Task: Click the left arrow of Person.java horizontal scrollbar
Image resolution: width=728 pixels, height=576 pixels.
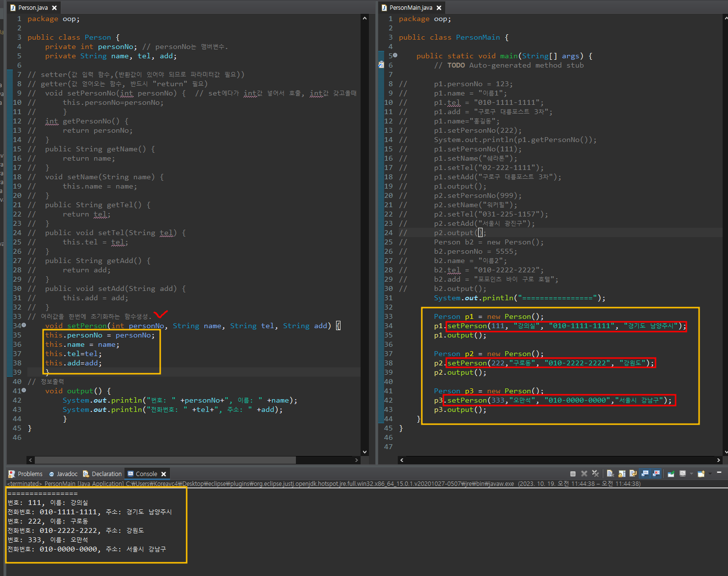Action: coord(31,460)
